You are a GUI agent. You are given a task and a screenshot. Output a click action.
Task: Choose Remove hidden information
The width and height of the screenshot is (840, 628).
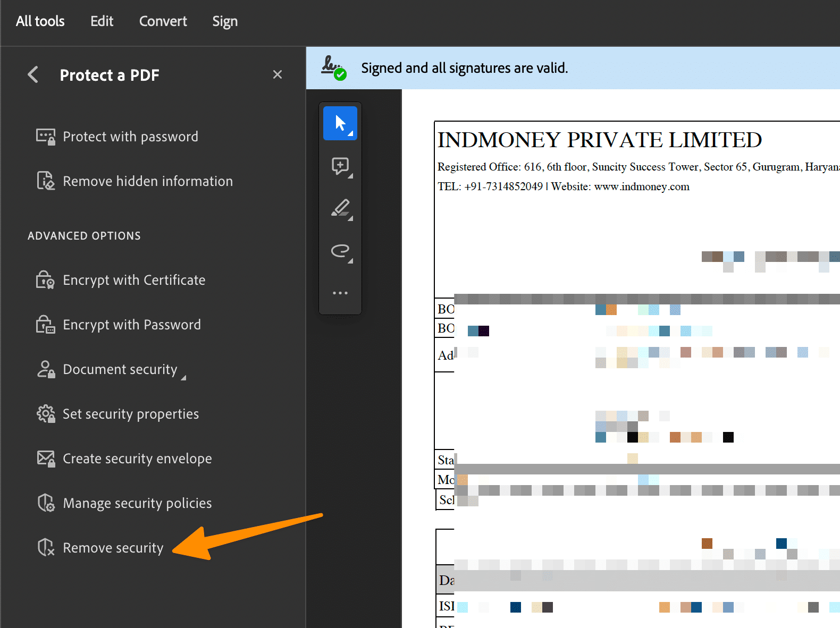tap(148, 181)
